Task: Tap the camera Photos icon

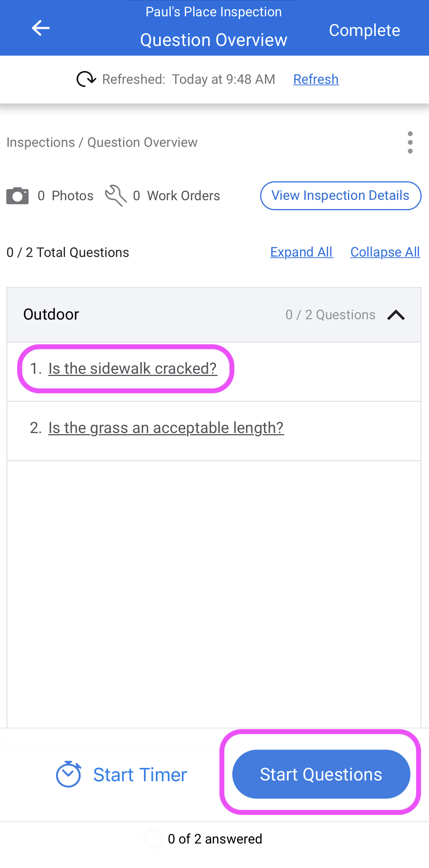Action: click(x=17, y=196)
